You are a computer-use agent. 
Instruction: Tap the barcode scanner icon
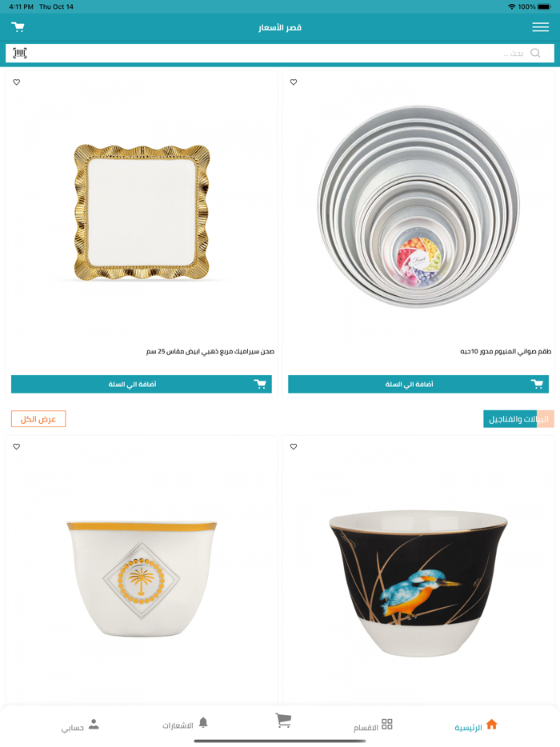coord(19,53)
